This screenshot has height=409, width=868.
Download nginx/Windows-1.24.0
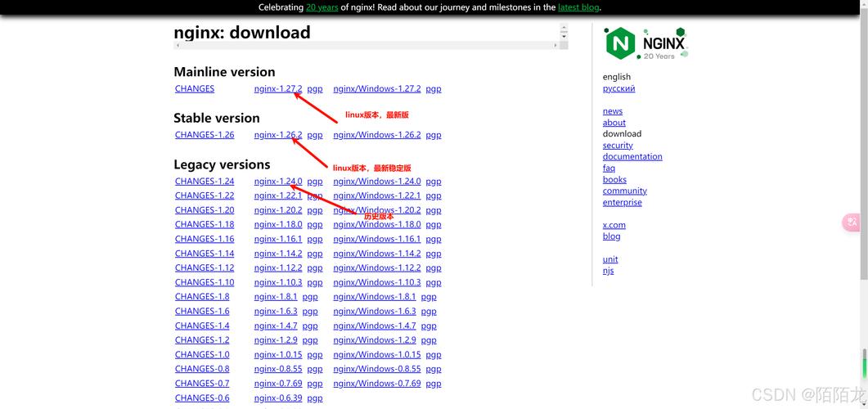click(x=377, y=181)
